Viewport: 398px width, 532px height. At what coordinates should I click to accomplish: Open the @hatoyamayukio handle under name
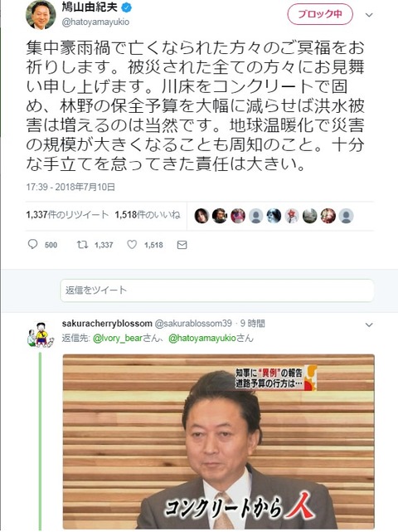pyautogui.click(x=95, y=22)
